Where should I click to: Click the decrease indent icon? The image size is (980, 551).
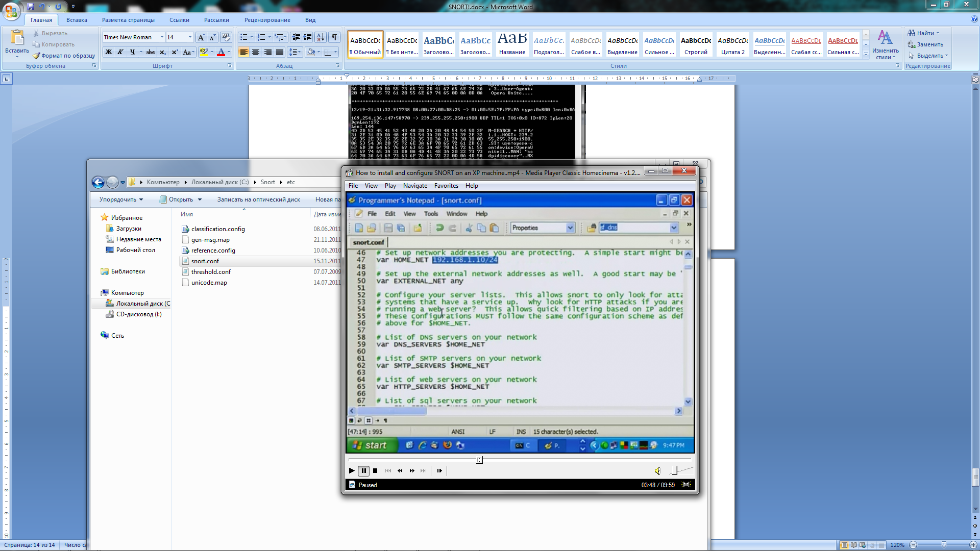(x=296, y=37)
